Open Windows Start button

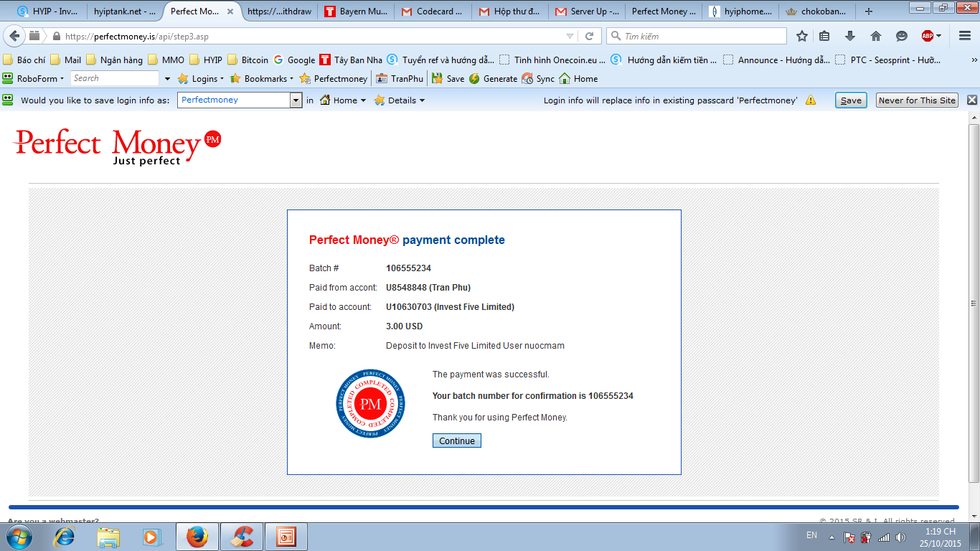point(19,536)
